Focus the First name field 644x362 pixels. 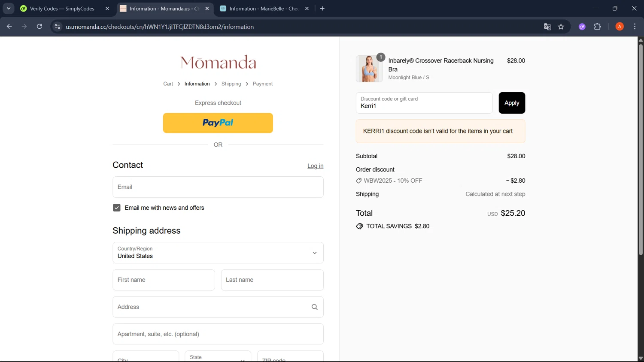pyautogui.click(x=164, y=280)
